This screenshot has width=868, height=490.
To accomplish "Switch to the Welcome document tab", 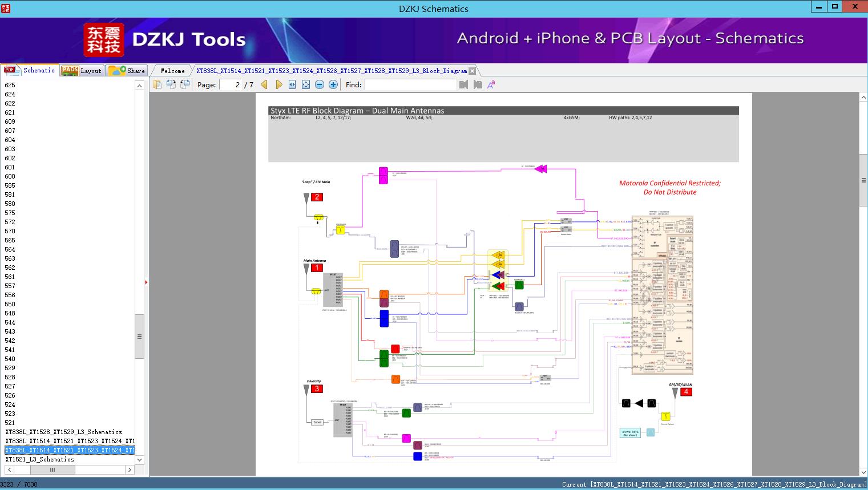I will 172,71.
